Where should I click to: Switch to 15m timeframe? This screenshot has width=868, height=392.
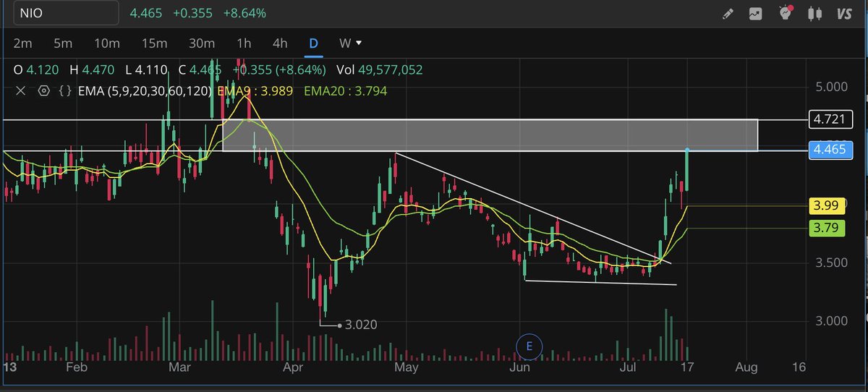tap(154, 43)
